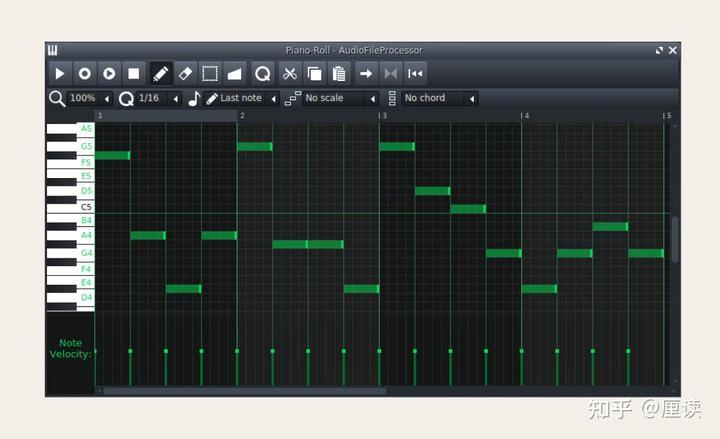Screen dimensions: 720x439
Task: Click bar 2 on the timeline ruler
Action: pos(242,116)
